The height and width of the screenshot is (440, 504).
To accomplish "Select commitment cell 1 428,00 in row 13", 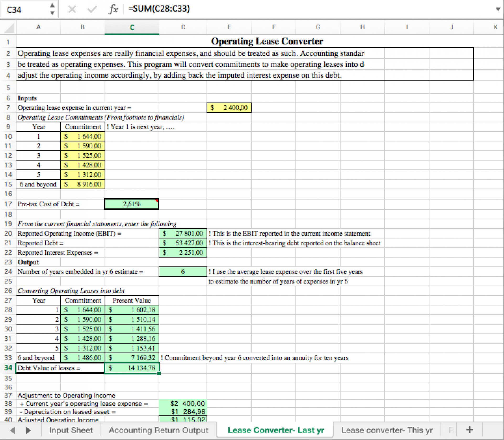I will point(83,165).
